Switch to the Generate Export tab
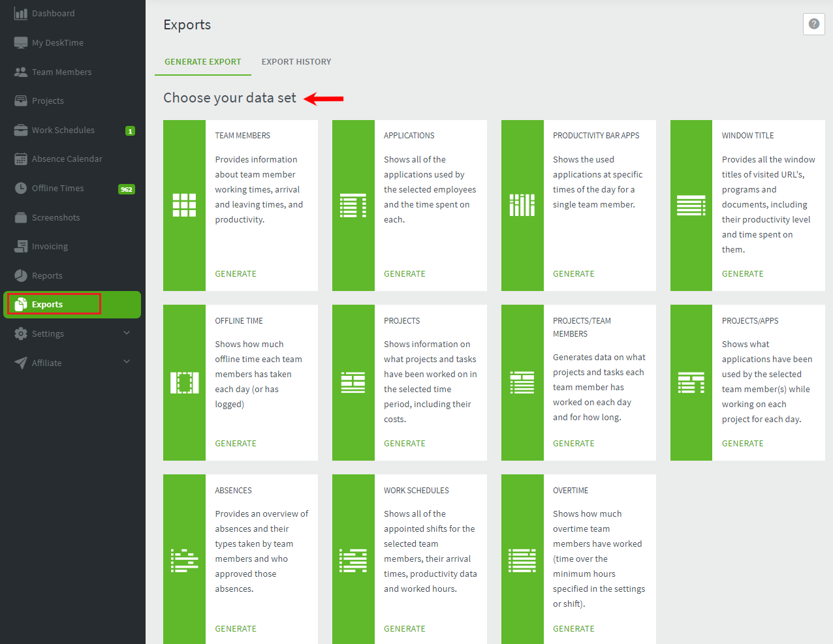The image size is (833, 644). click(x=203, y=62)
